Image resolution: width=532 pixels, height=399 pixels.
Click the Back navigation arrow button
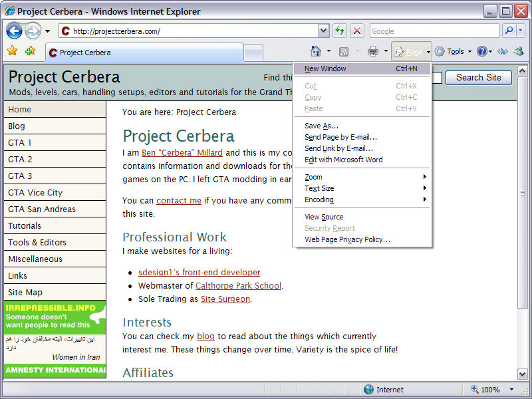point(15,31)
